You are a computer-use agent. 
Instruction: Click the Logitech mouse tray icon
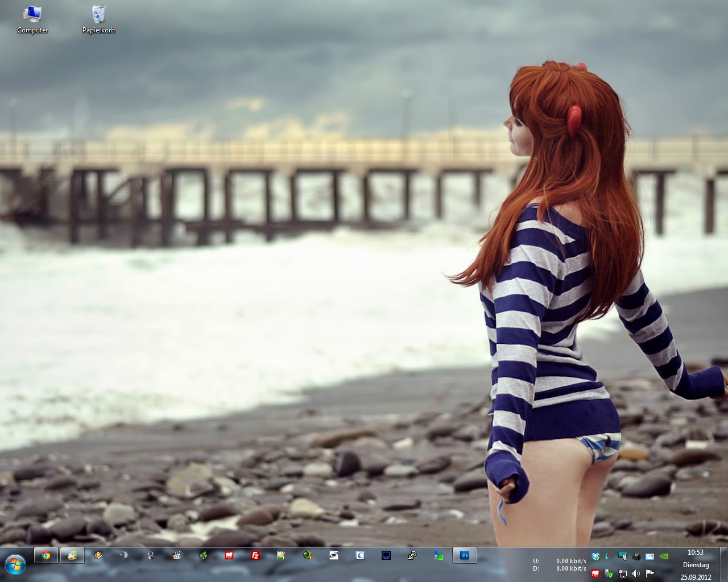[609, 556]
